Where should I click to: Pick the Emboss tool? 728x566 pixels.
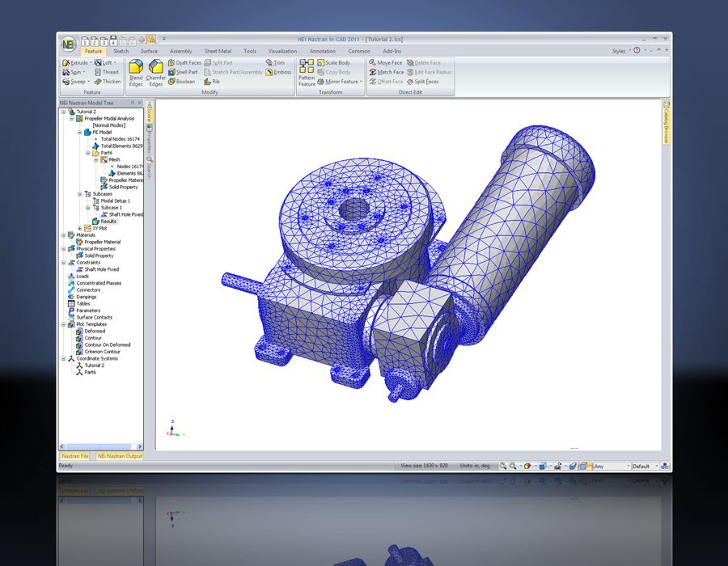278,73
